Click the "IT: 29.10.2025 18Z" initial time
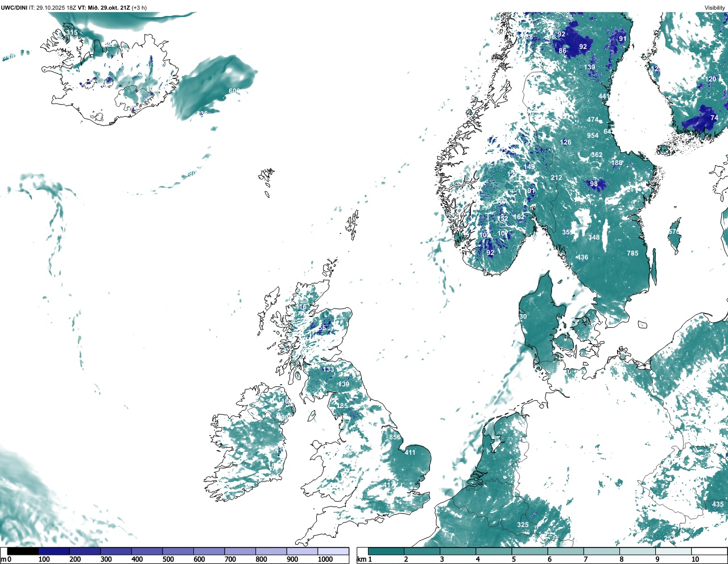 pos(52,8)
